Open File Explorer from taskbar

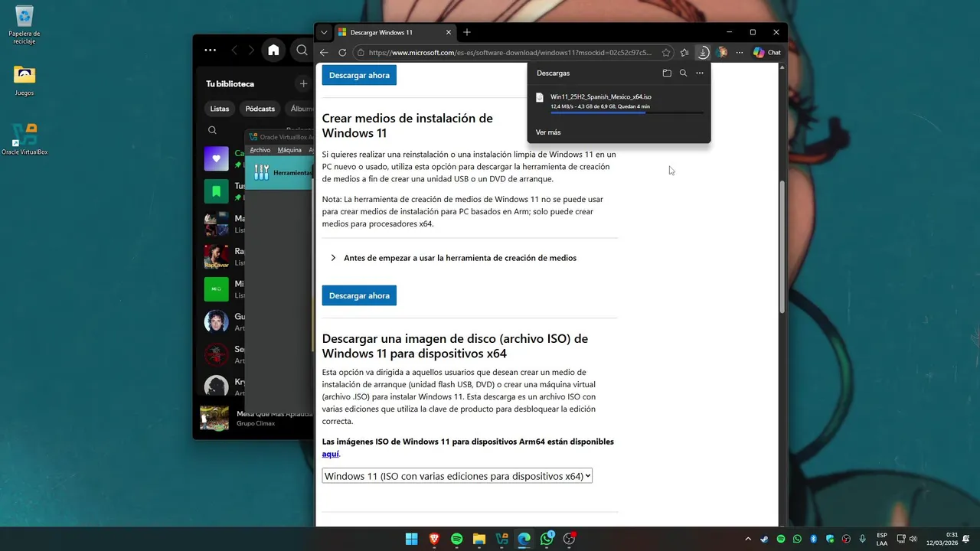(x=479, y=539)
